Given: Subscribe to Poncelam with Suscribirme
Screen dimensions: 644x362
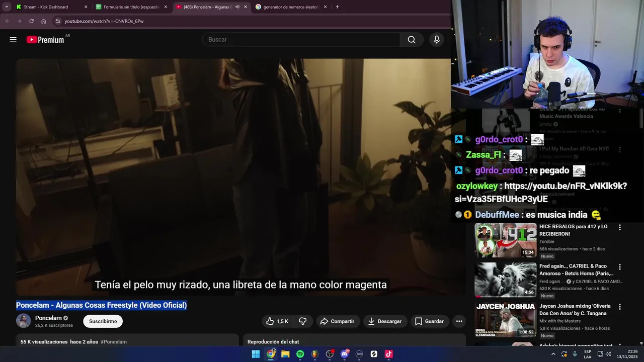Looking at the screenshot, I should (103, 321).
